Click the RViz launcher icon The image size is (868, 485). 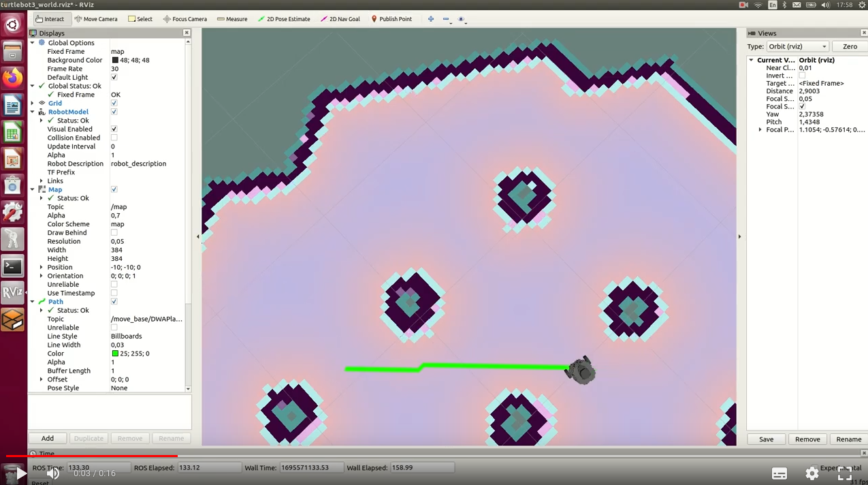tap(12, 293)
